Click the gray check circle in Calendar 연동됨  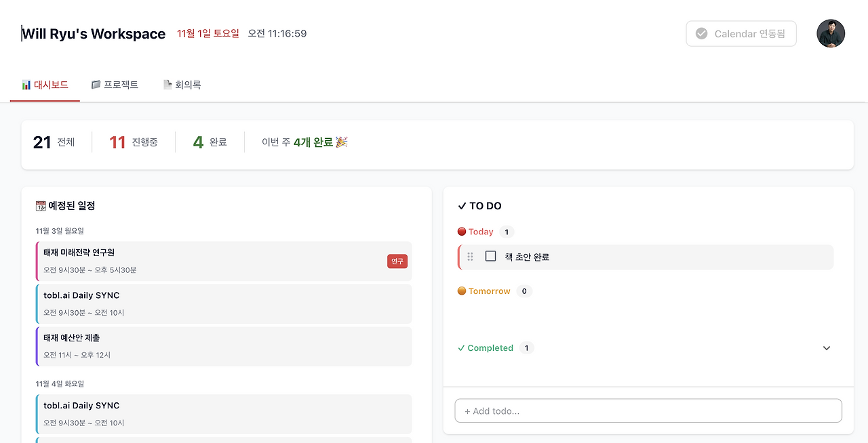tap(701, 33)
